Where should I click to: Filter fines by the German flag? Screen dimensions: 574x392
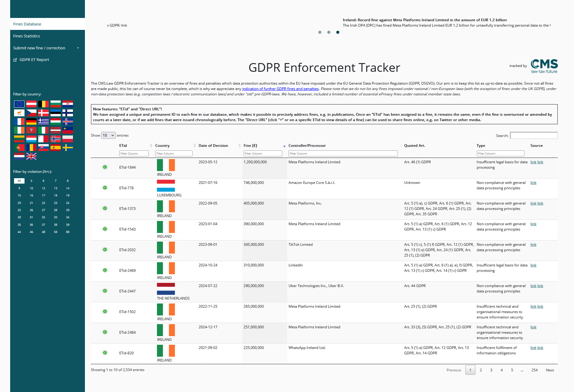tap(31, 121)
